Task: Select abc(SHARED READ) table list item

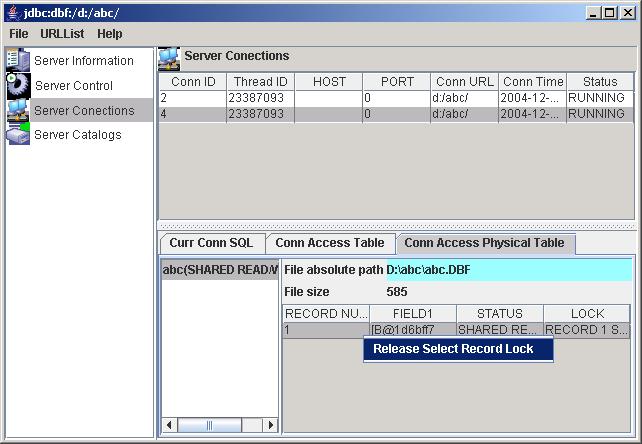Action: coord(220,269)
